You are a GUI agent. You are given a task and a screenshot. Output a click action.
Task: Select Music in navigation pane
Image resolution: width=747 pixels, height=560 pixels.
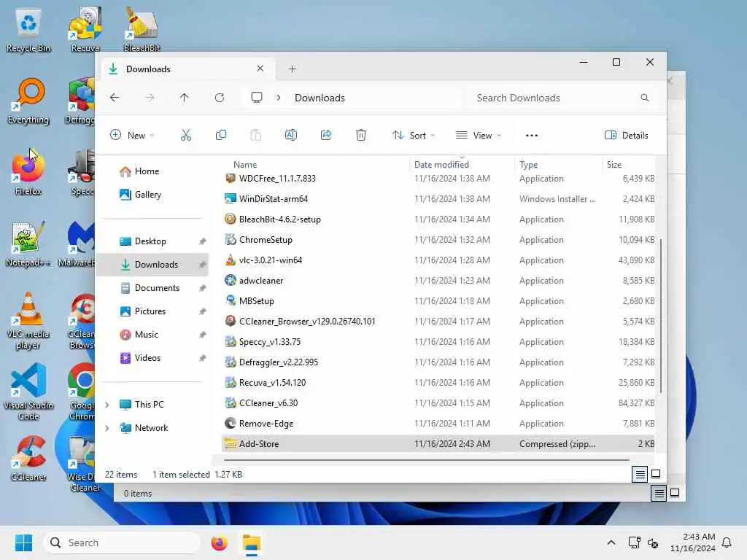click(152, 335)
